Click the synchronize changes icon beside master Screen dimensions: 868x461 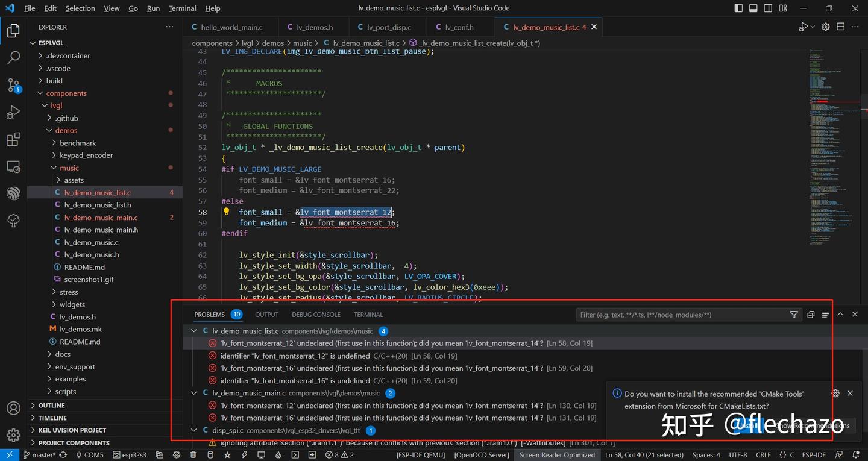coord(63,455)
